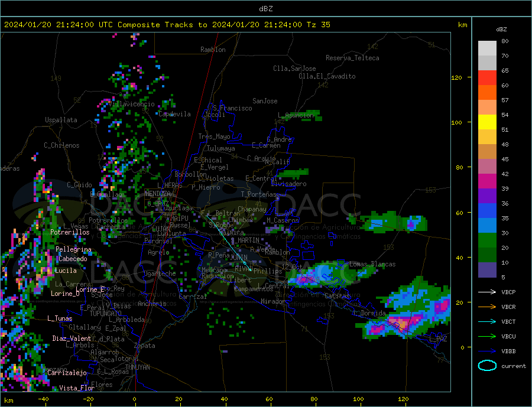The image size is (532, 407).
Task: Click the 'Capdevila' map label
Action: point(174,114)
